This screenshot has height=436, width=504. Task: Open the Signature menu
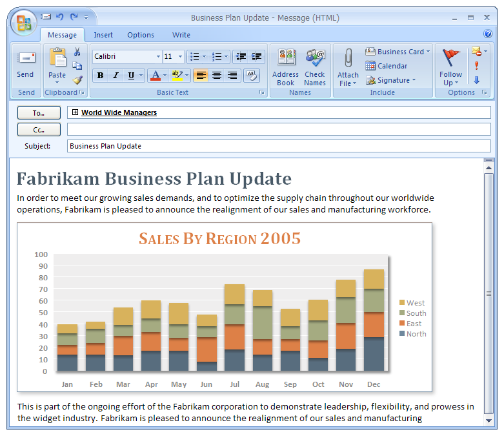tap(390, 80)
